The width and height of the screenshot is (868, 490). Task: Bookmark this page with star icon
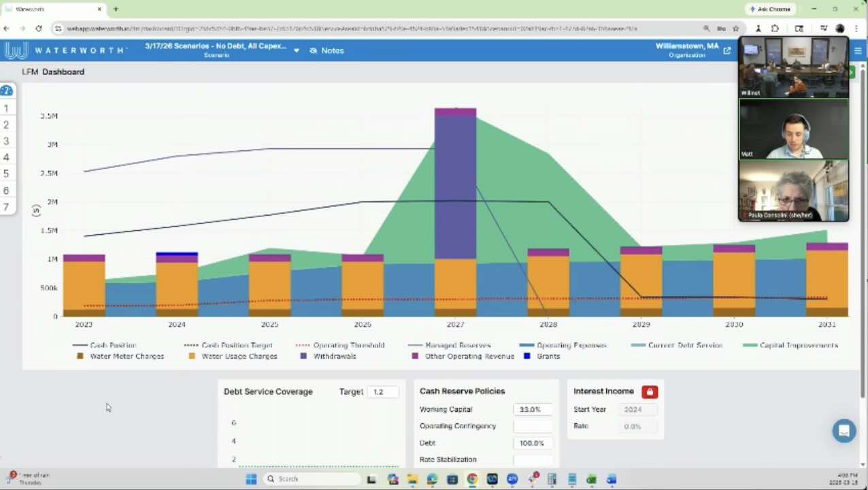tap(735, 29)
